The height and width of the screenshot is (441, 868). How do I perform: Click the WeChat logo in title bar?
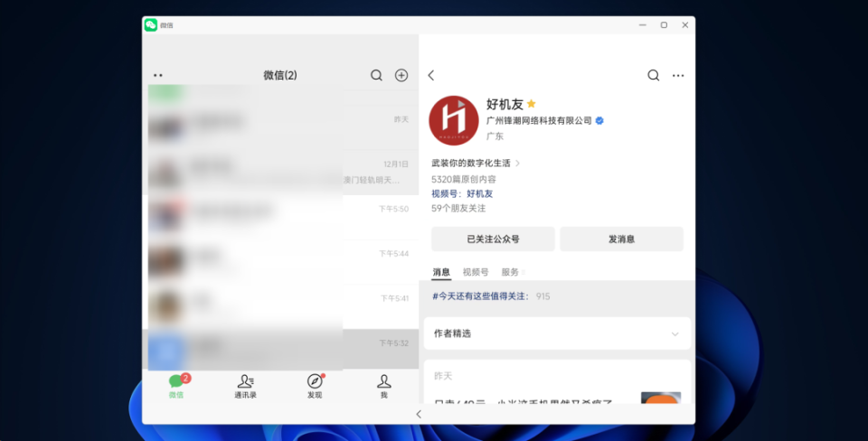click(151, 25)
